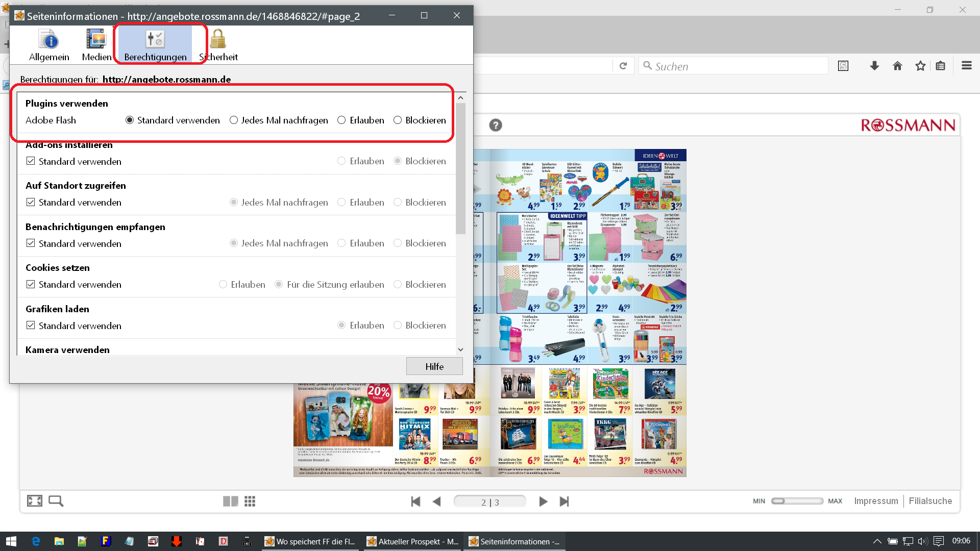The image size is (980, 551).
Task: Toggle fullscreen view of the catalog
Action: [x=35, y=501]
